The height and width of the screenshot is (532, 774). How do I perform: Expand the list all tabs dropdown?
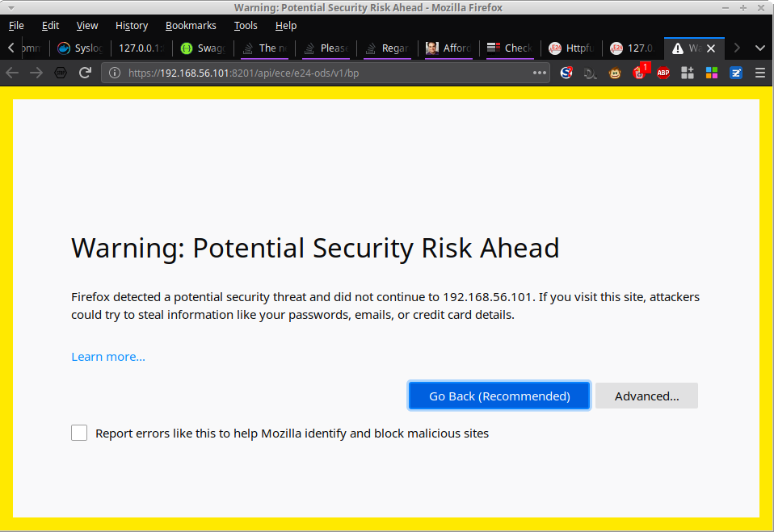(x=759, y=48)
